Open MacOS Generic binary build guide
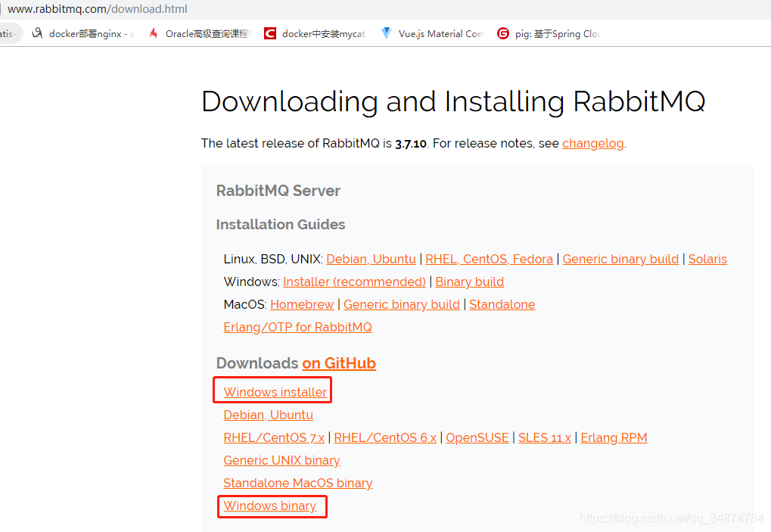This screenshot has height=532, width=771. [402, 304]
